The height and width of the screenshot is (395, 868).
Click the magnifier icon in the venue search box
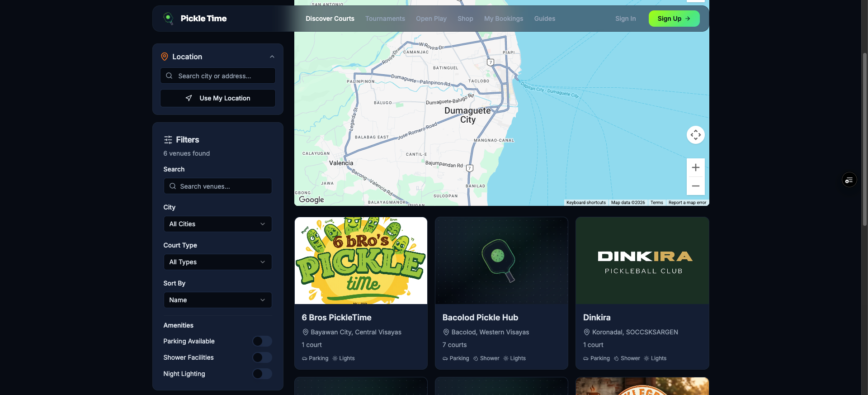point(173,186)
